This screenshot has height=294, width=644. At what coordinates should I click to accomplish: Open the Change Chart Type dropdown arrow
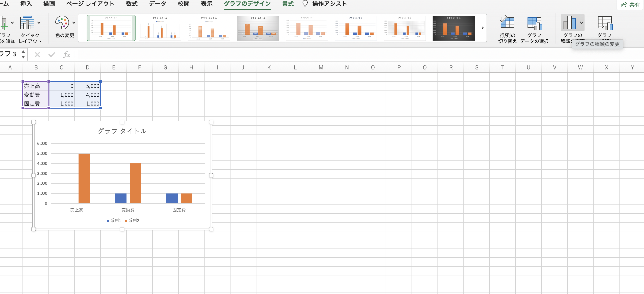coord(582,23)
